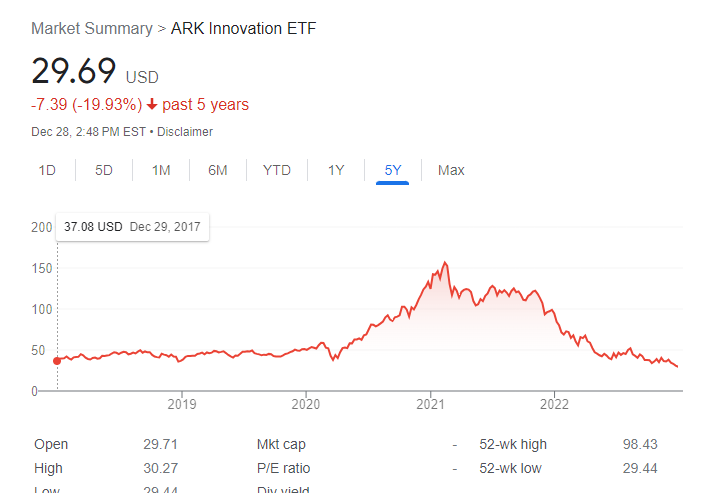Open the Market Summary breadcrumb link
Image resolution: width=708 pixels, height=493 pixels.
tap(92, 28)
